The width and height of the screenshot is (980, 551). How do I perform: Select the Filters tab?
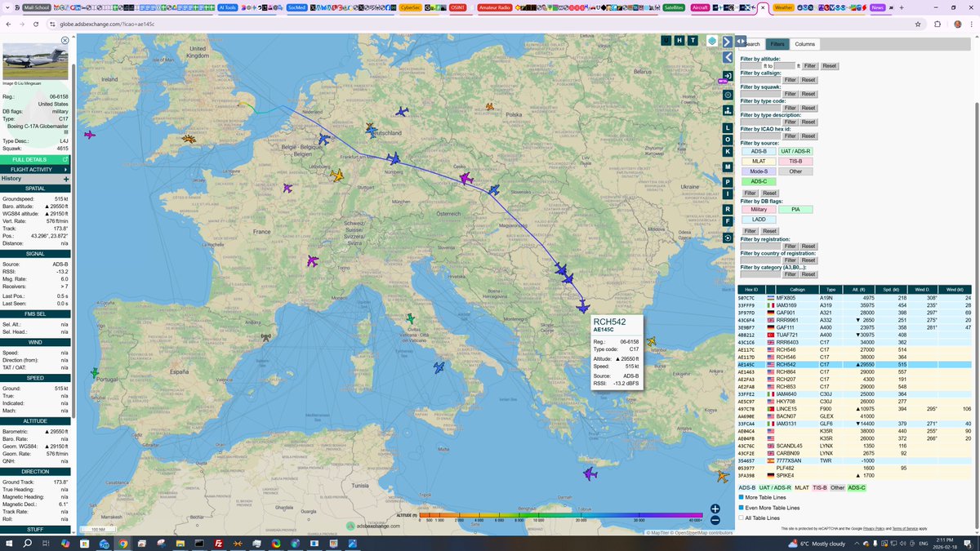[x=777, y=44]
